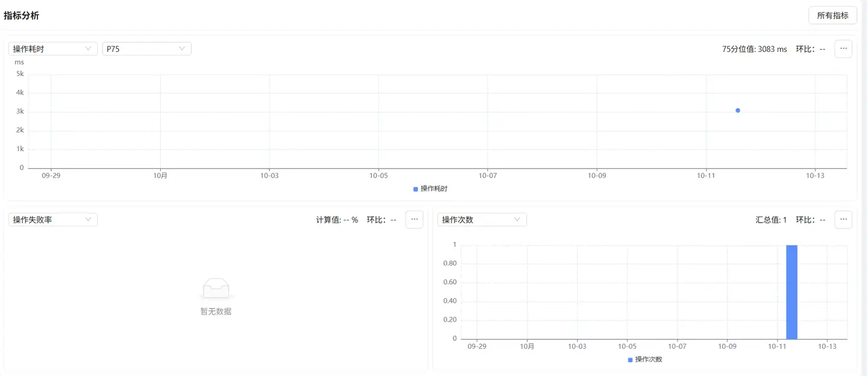Open more options in 操作失败率 panel
The height and width of the screenshot is (376, 868).
(x=414, y=220)
